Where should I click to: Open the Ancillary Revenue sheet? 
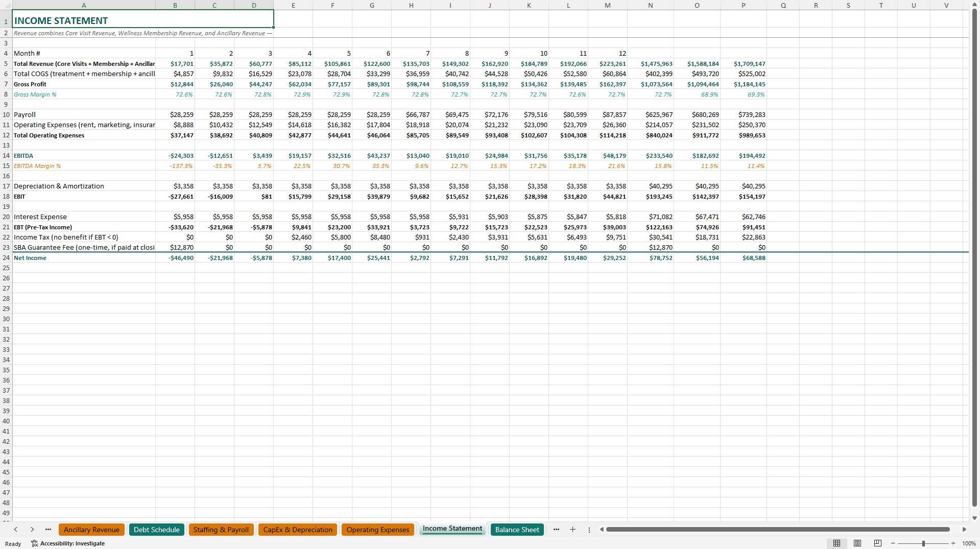[91, 530]
